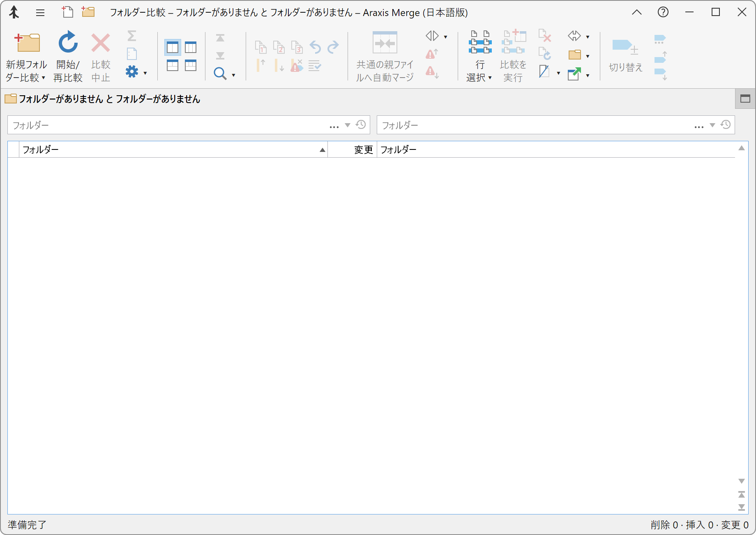Click the scroll-to-bottom arrow on vertical scrollbar
Screen dimensions: 756x535
click(x=742, y=507)
